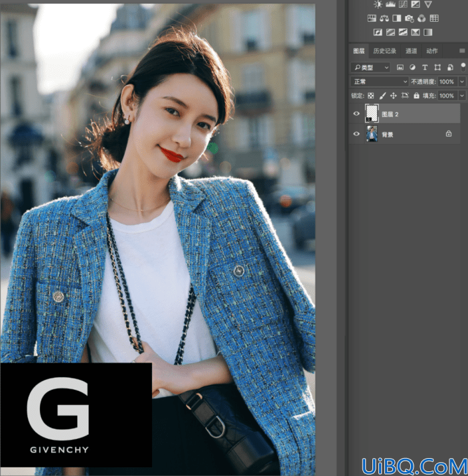Add a Curves adjustment layer
Image resolution: width=468 pixels, height=476 pixels.
pos(403,4)
